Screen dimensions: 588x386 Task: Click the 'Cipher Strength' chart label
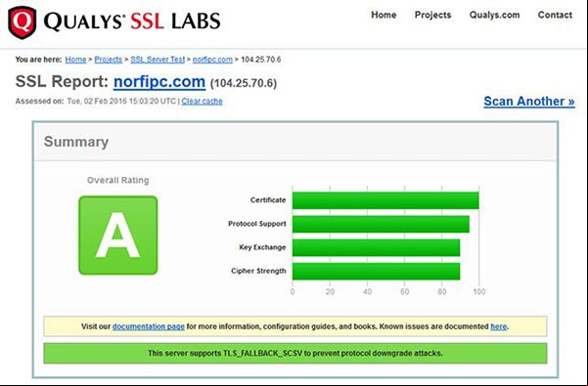coord(258,271)
